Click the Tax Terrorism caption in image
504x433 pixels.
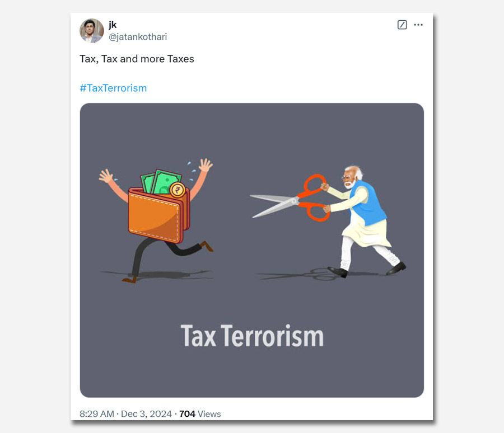pyautogui.click(x=252, y=336)
